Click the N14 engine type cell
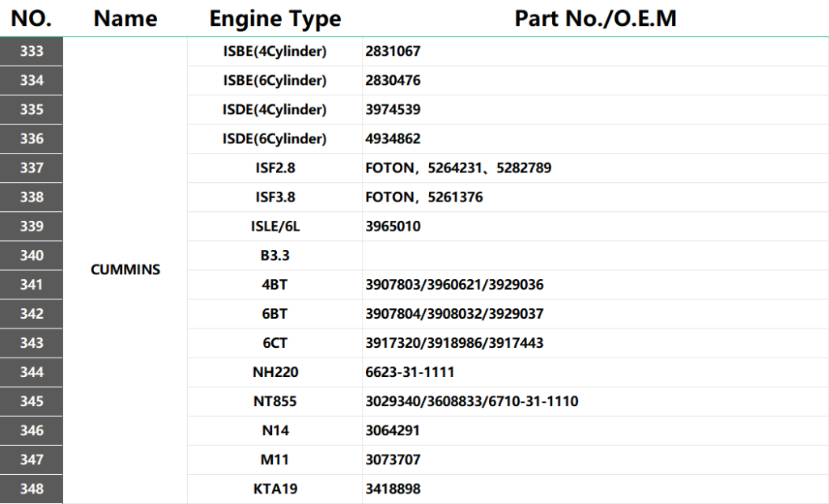Image resolution: width=829 pixels, height=504 pixels. click(275, 430)
